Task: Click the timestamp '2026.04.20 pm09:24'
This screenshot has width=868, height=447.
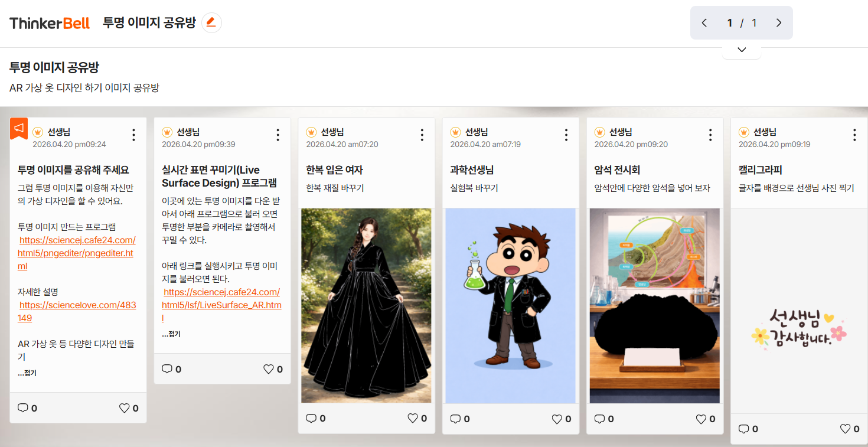Action: pyautogui.click(x=70, y=144)
